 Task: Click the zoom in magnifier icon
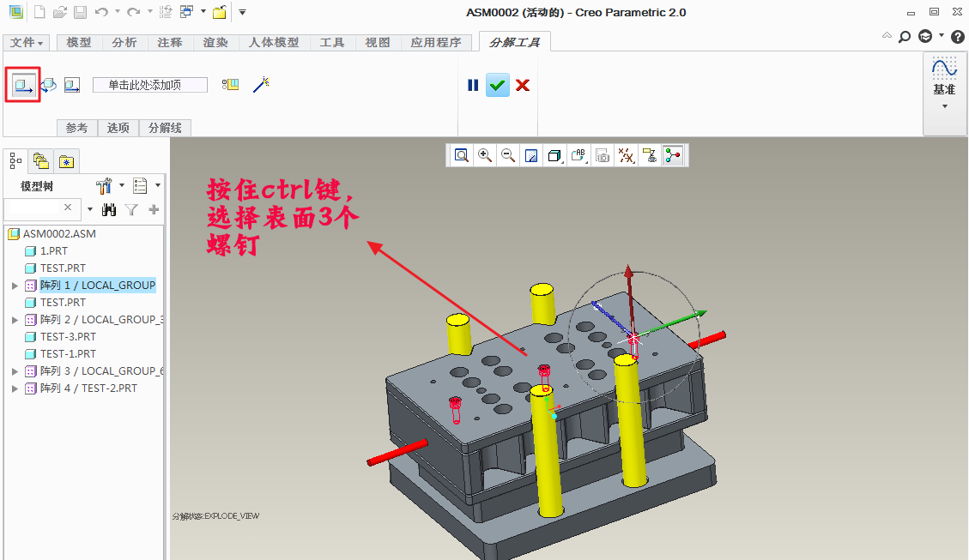[485, 155]
